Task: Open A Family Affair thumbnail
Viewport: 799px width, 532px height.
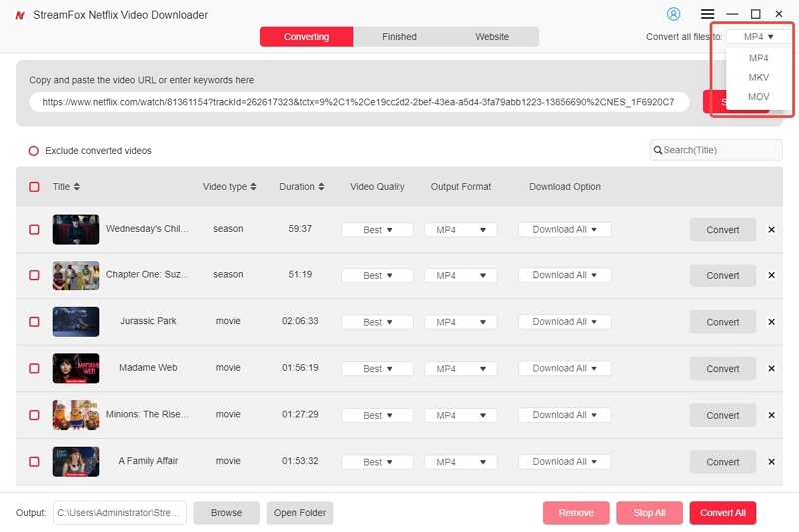Action: (76, 462)
